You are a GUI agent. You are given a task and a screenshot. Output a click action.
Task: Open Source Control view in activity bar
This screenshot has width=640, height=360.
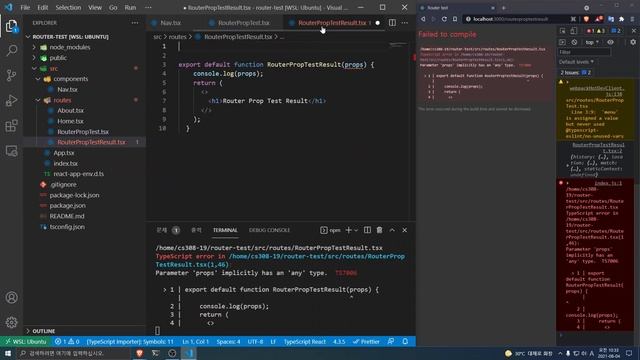(11, 76)
